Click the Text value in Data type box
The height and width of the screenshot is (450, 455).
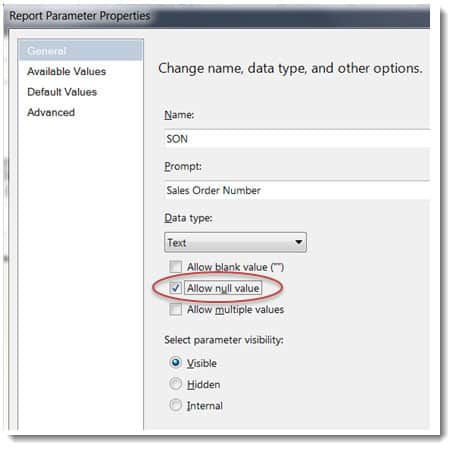[x=177, y=243]
